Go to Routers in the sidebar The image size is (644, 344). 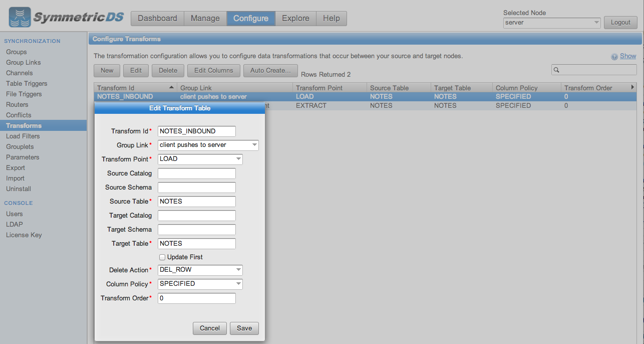[x=17, y=105]
